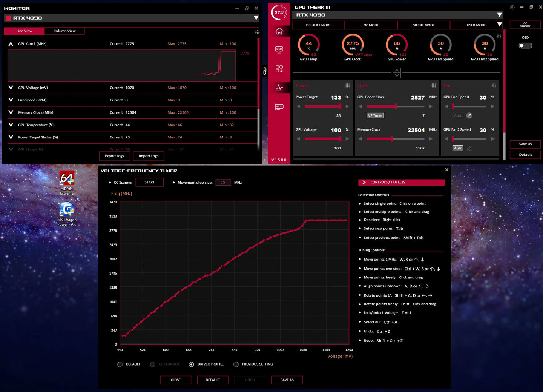The width and height of the screenshot is (543, 392).
Task: Toggle the OSD switch
Action: pyautogui.click(x=525, y=46)
